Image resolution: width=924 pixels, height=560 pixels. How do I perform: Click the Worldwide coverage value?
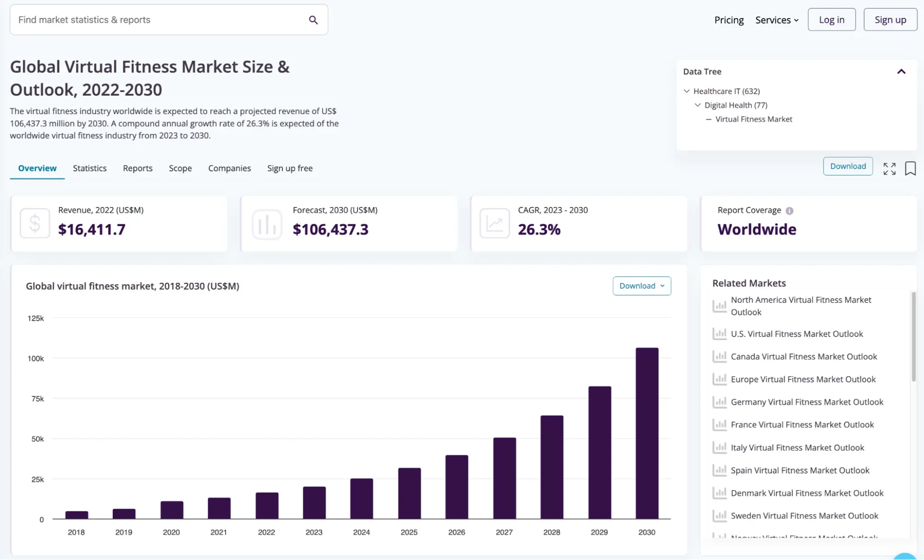pyautogui.click(x=757, y=230)
